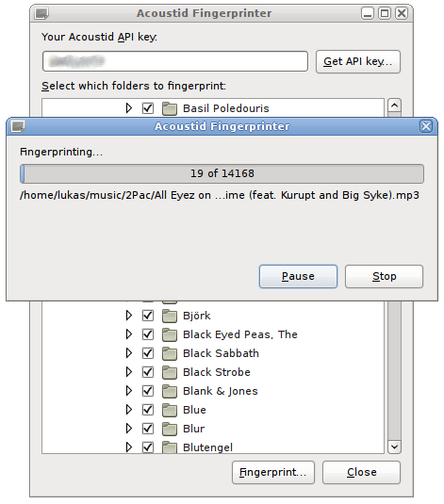Click the Blank & Jones folder icon

coord(170,391)
